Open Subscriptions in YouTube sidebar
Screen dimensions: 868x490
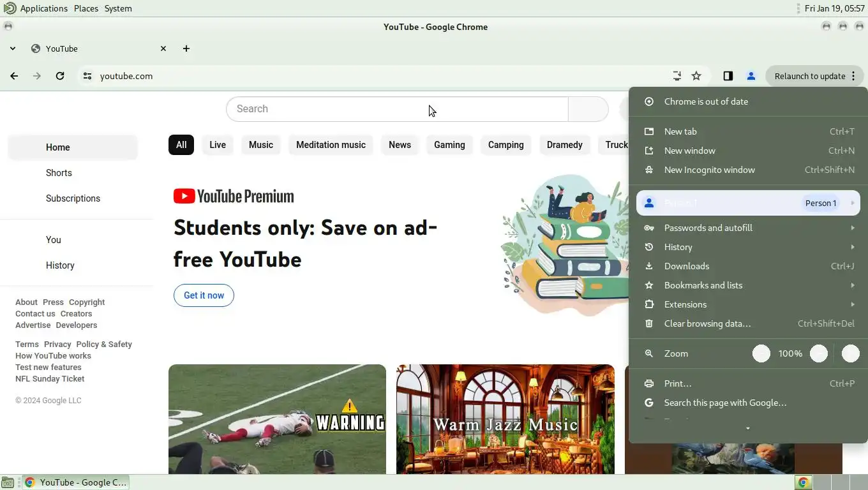73,198
